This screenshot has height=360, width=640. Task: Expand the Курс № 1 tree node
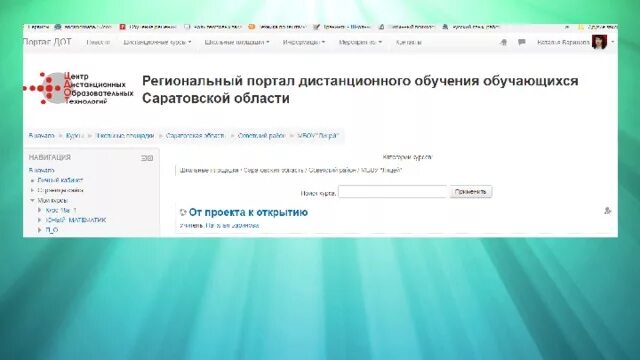tap(40, 210)
